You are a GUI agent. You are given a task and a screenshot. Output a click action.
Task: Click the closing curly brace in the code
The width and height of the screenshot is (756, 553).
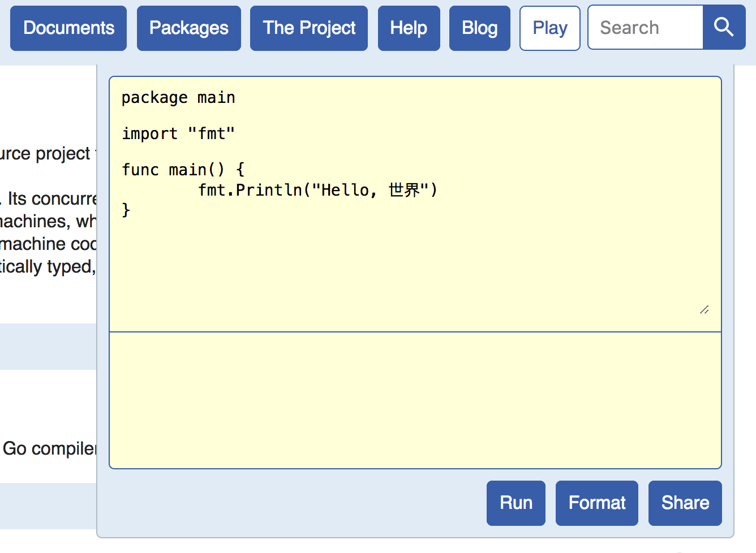(126, 210)
